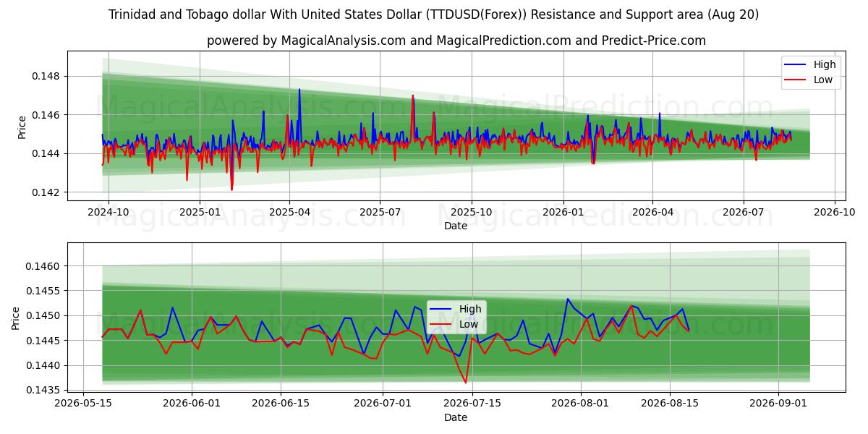Click the bottom chart y-axis label 0.1460
868x434 pixels.
click(x=43, y=266)
